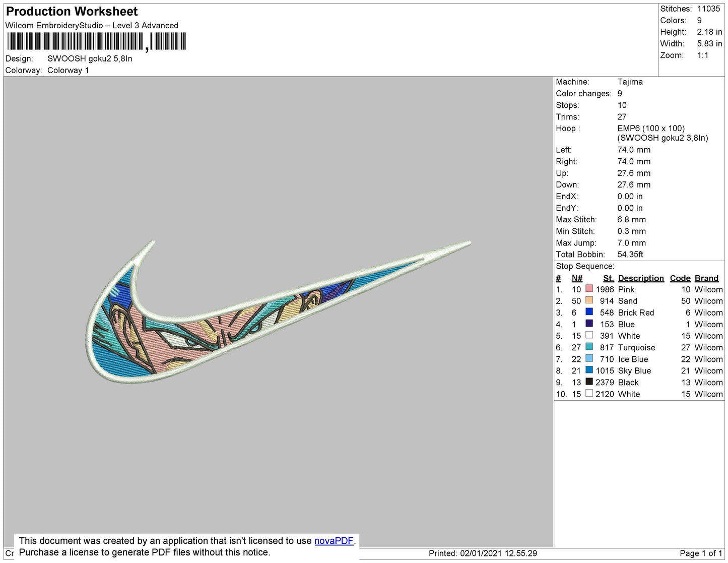
Task: Click the novaPDF link
Action: point(334,541)
